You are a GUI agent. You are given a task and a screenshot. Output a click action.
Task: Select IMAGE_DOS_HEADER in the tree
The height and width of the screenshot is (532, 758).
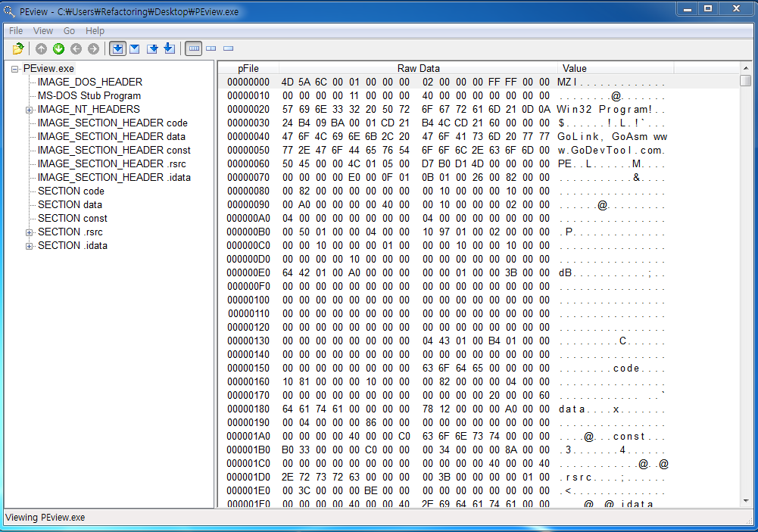(x=90, y=82)
